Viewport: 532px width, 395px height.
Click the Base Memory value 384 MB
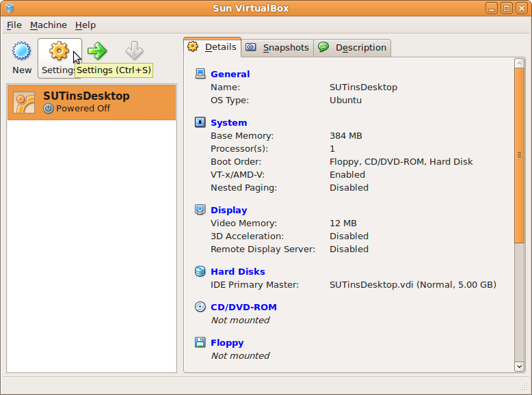click(x=346, y=135)
